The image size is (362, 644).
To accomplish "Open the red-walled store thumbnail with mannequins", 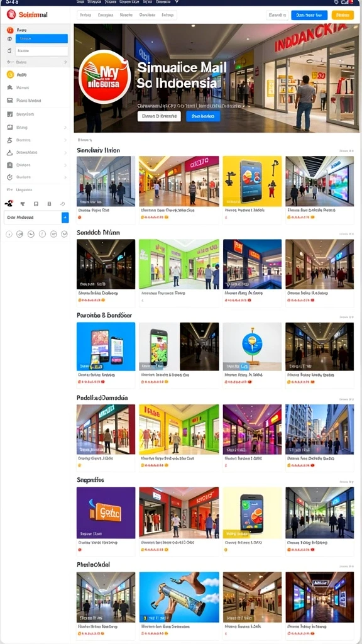I will (x=179, y=513).
